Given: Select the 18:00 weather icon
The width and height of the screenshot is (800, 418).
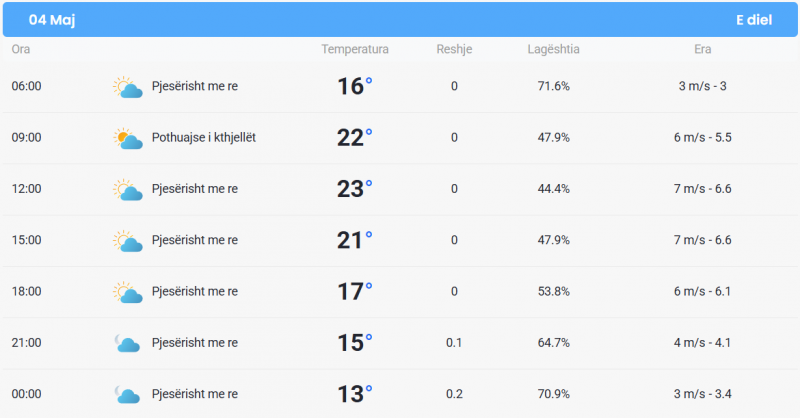Looking at the screenshot, I should (128, 292).
